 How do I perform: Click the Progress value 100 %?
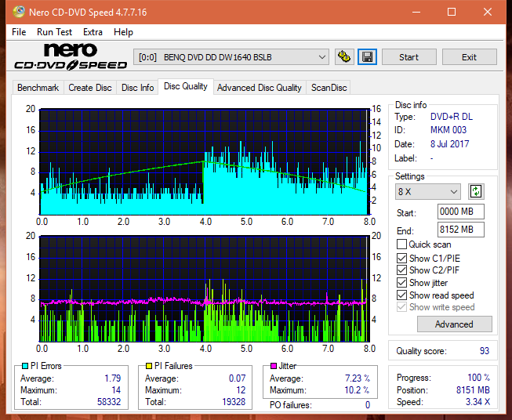pyautogui.click(x=478, y=378)
